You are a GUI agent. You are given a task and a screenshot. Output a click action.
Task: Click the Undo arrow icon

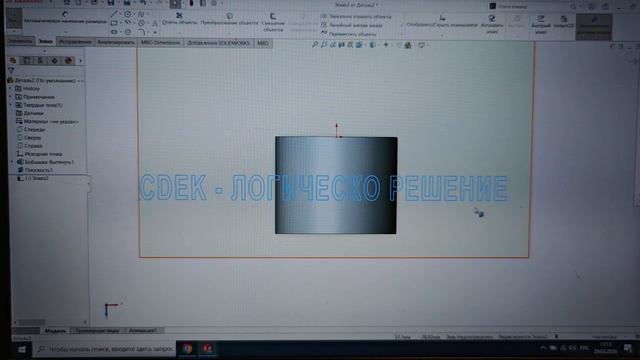click(x=143, y=3)
